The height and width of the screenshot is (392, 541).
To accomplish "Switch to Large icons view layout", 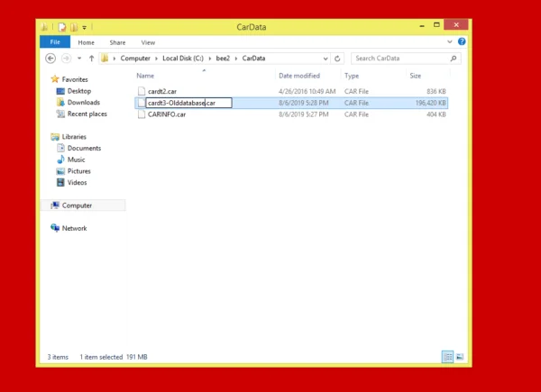I will click(459, 357).
